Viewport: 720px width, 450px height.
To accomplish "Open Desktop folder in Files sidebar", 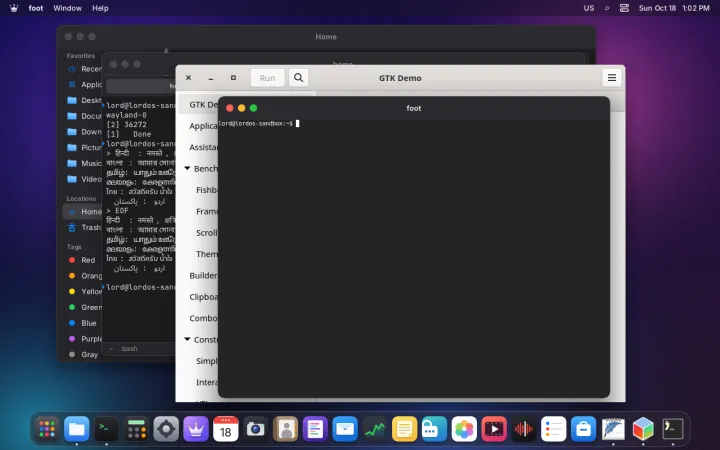I will click(84, 100).
